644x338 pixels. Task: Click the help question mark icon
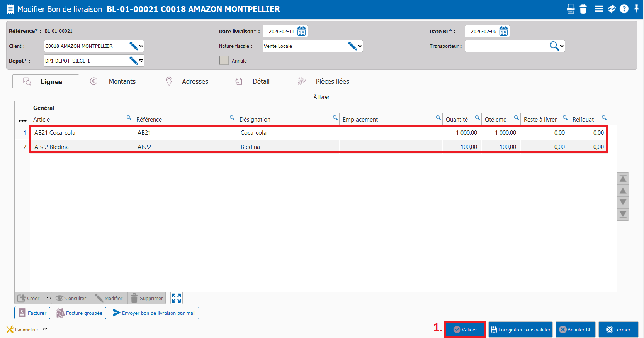click(x=624, y=9)
